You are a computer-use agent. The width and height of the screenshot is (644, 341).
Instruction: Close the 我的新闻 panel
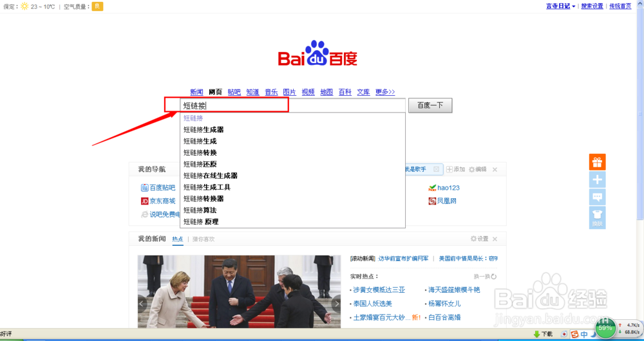(x=495, y=239)
